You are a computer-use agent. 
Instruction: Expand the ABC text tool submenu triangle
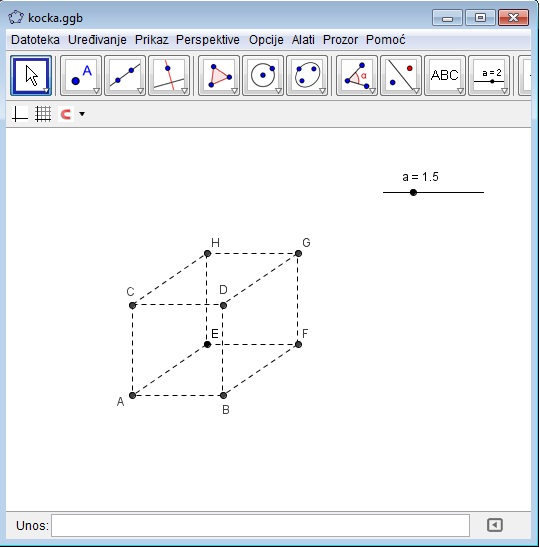pos(460,91)
